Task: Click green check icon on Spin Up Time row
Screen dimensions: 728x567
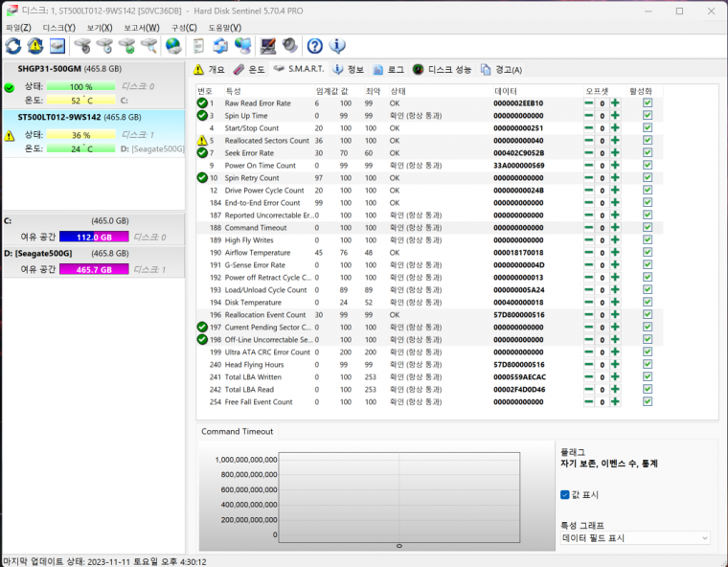Action: (202, 115)
